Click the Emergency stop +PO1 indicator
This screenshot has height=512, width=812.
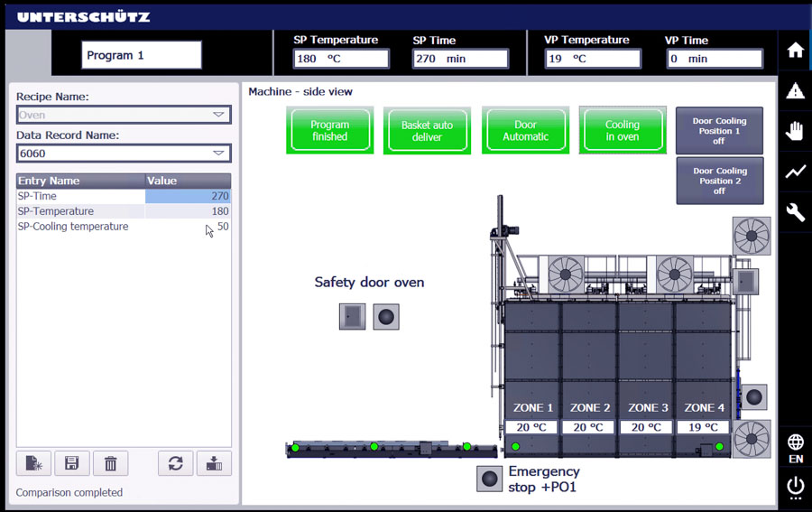(489, 479)
